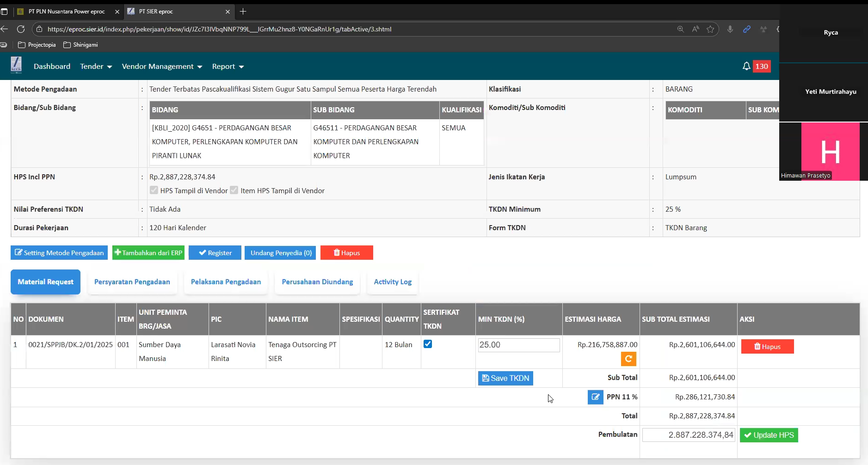Open new browser tab with plus icon

point(243,12)
